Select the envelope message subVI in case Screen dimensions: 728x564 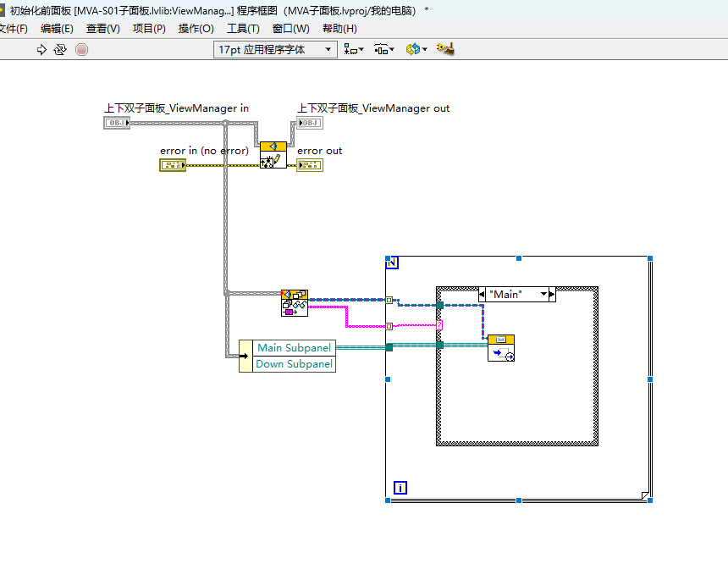coord(501,348)
